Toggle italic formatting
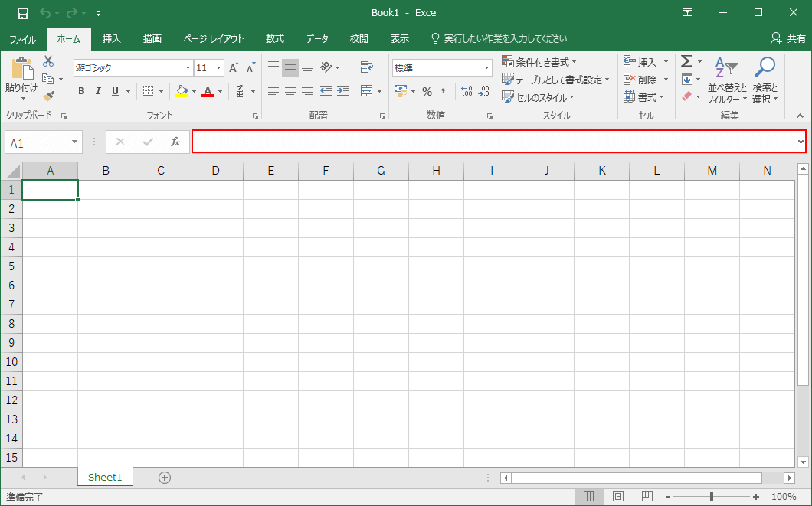The height and width of the screenshot is (506, 812). pos(98,91)
